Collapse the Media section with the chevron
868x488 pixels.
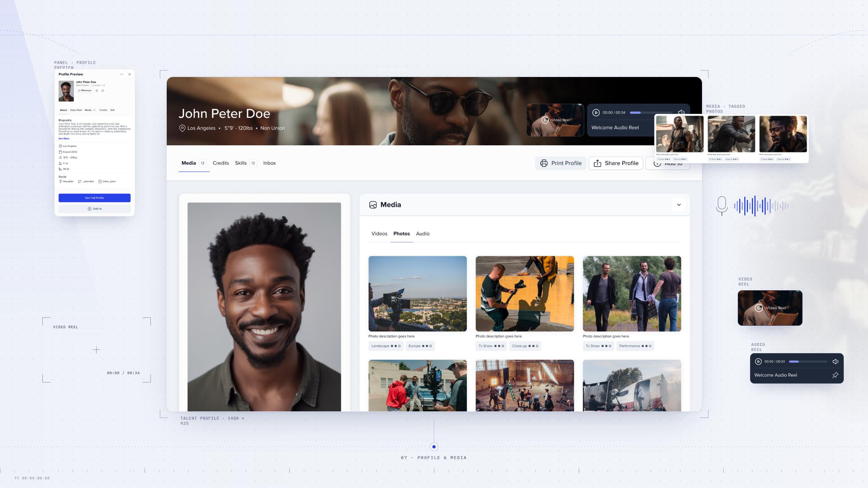click(x=679, y=205)
